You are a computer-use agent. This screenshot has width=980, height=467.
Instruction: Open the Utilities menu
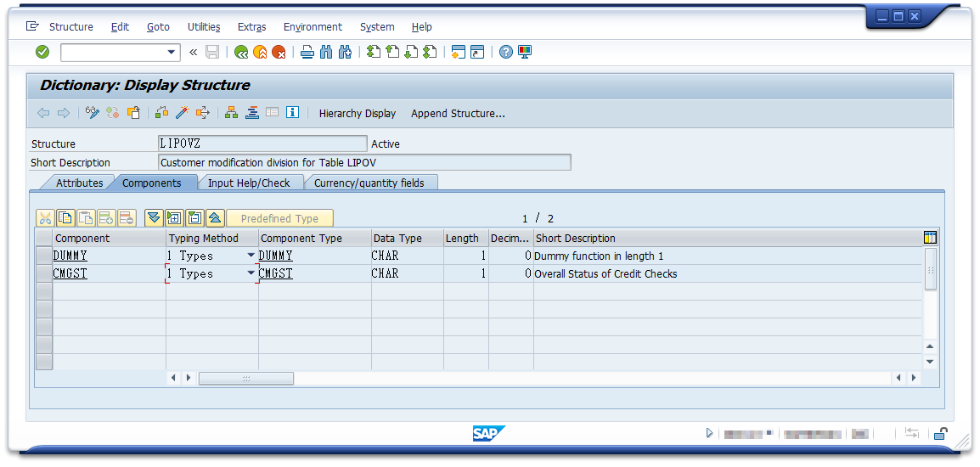point(204,27)
